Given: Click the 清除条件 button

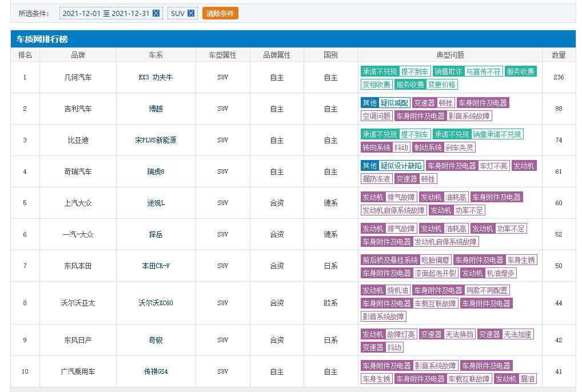Looking at the screenshot, I should (220, 13).
